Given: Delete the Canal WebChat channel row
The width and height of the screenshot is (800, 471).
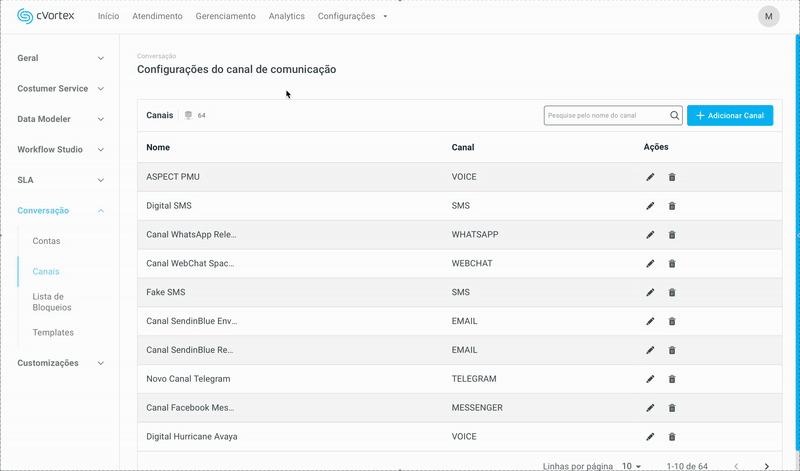Looking at the screenshot, I should 672,264.
